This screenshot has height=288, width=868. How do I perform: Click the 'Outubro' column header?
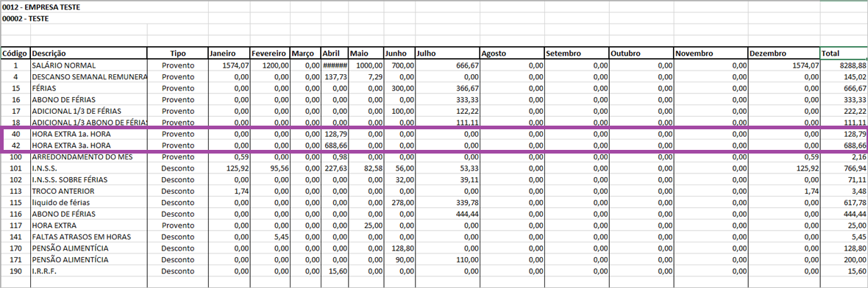pos(641,54)
